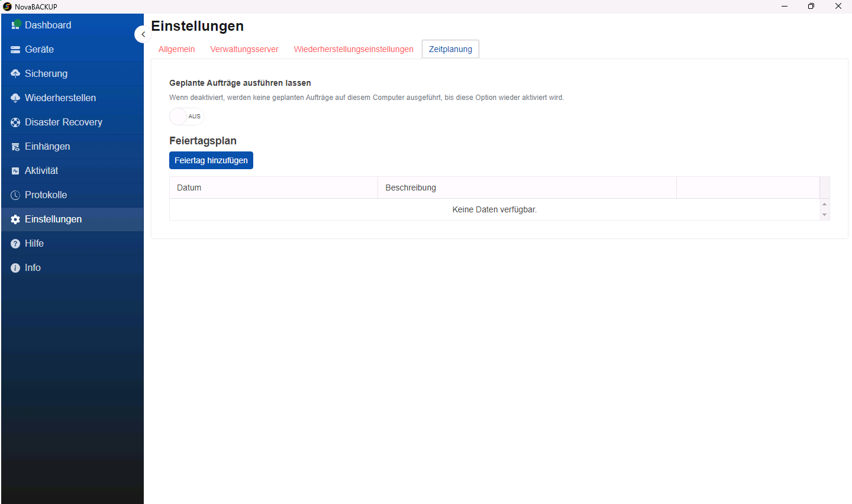Click the Einhängen mount icon
The height and width of the screenshot is (504, 852).
click(x=15, y=147)
